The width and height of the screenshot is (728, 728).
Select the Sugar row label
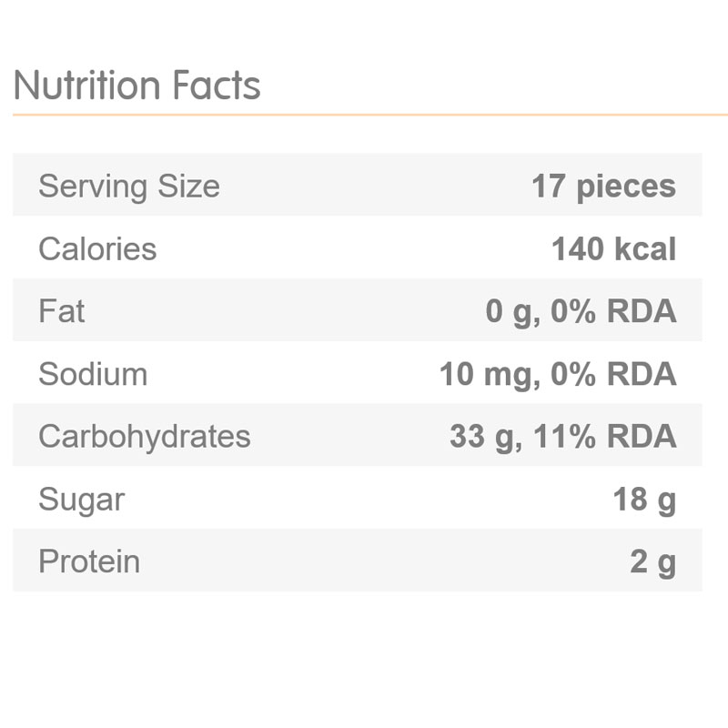[x=81, y=500]
